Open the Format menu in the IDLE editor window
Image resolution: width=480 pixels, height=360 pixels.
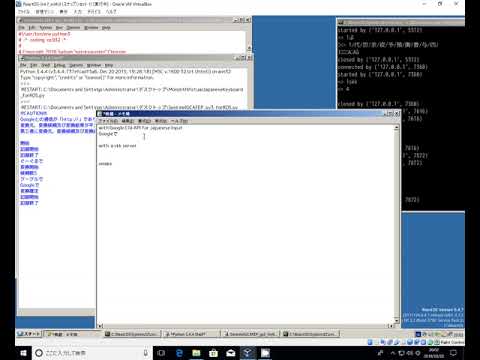coord(46,28)
